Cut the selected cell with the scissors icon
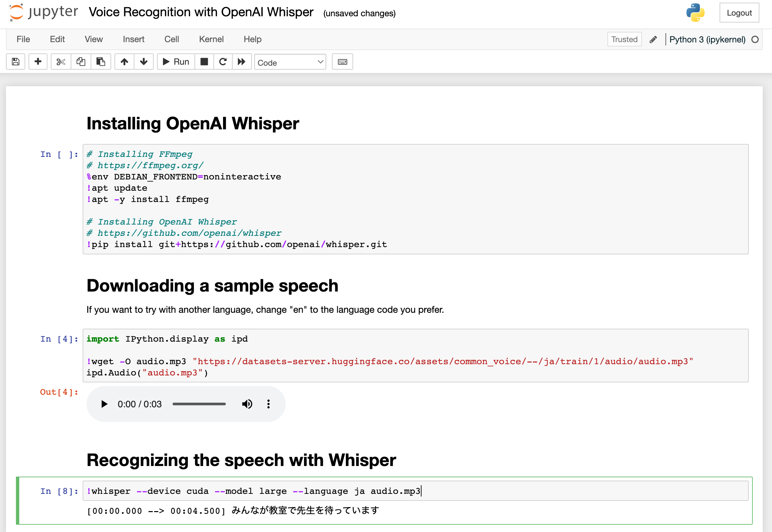Image resolution: width=772 pixels, height=532 pixels. (60, 62)
